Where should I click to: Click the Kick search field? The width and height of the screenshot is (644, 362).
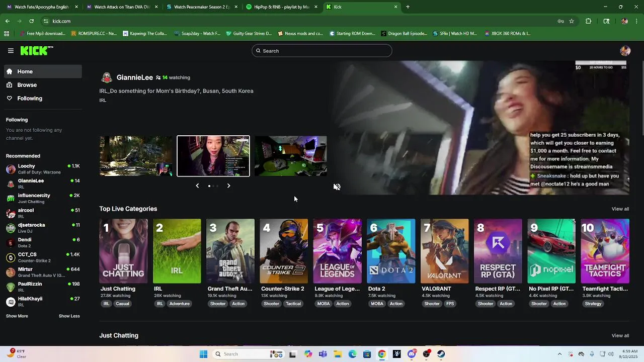click(x=322, y=51)
